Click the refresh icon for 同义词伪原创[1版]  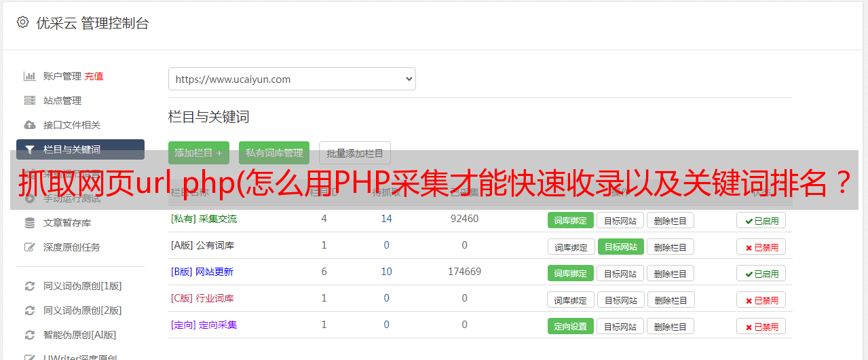click(29, 286)
